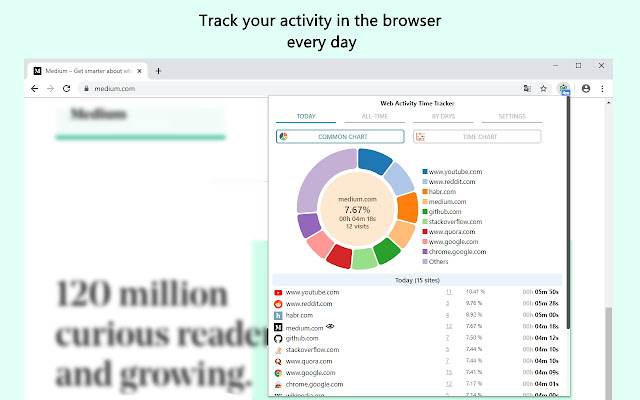Click the www.youtube.com legend color square
Viewport: 640px width, 400px height.
[425, 172]
